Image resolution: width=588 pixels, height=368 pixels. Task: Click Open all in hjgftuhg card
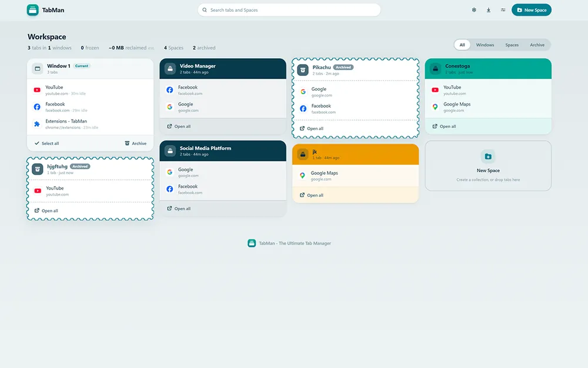(46, 211)
